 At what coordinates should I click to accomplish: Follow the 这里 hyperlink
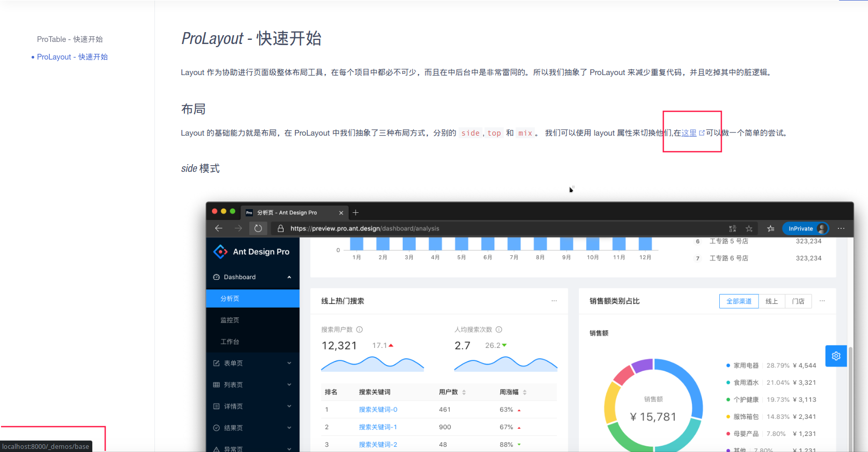click(x=689, y=133)
